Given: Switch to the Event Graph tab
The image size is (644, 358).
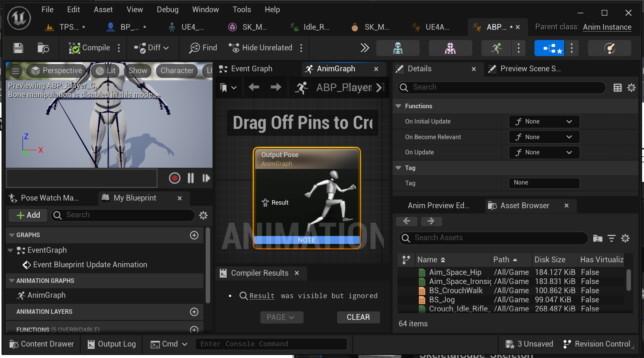Looking at the screenshot, I should (246, 69).
